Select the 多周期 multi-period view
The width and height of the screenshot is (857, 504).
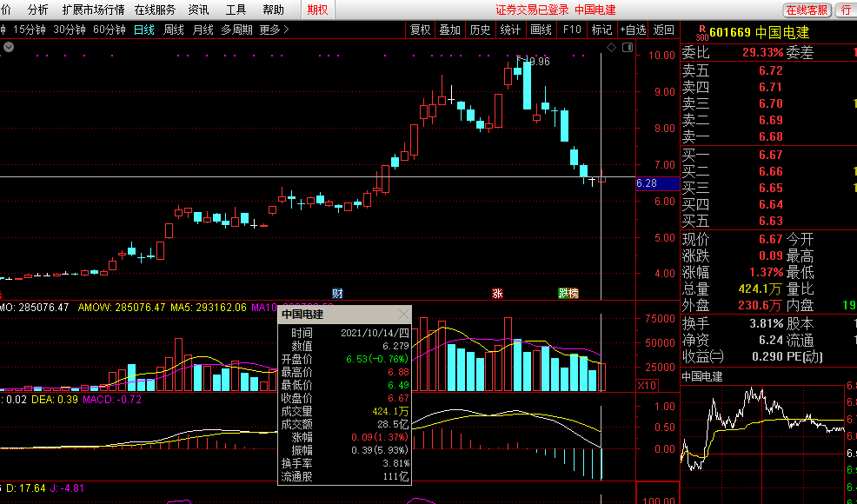point(236,30)
